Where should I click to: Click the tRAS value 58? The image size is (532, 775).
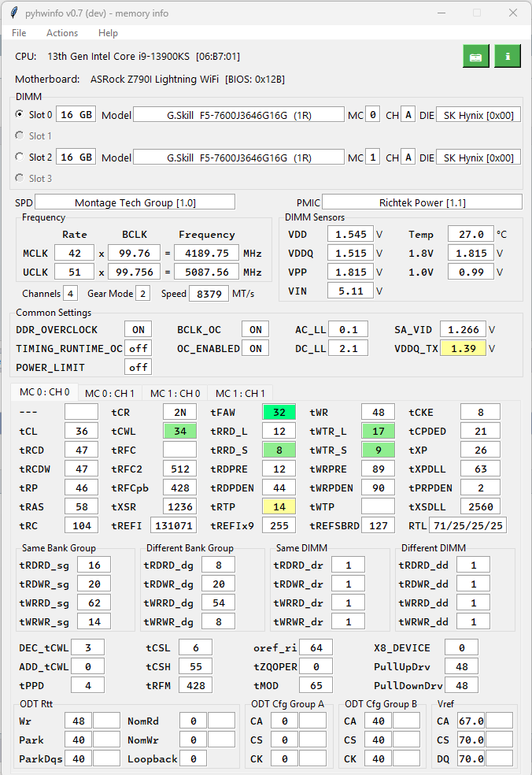click(x=82, y=506)
